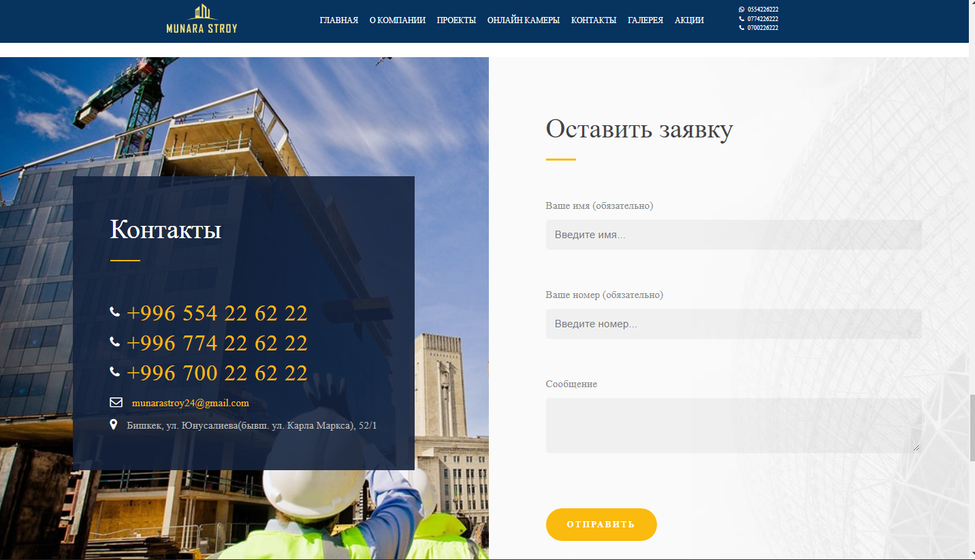Screen dimensions: 975x560
Task: Click the Бишкек, ул. Юнусалиева address text
Action: pyautogui.click(x=252, y=425)
